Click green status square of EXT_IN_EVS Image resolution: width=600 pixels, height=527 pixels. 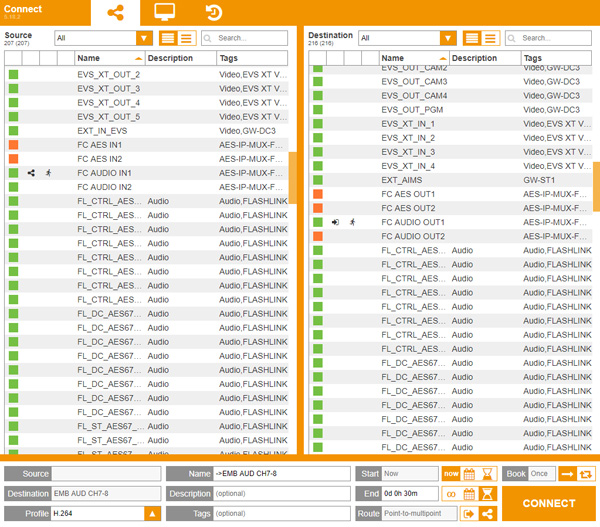(13, 131)
